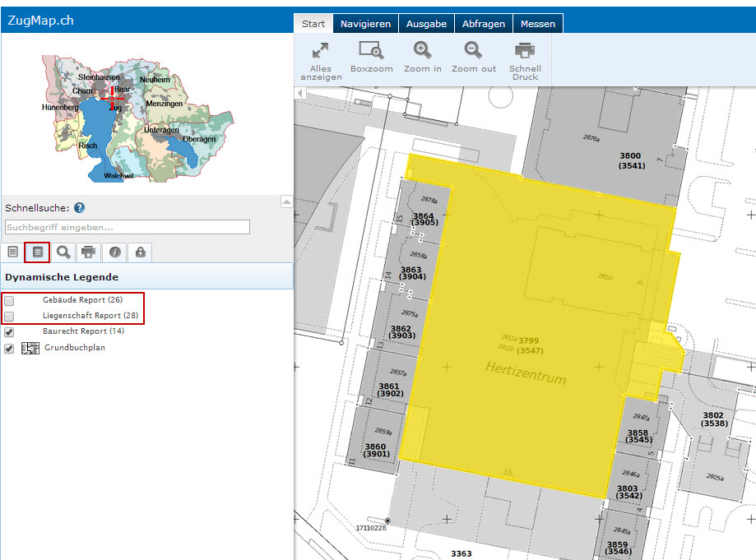Uncheck the Baurecht Report layer
This screenshot has width=756, height=560.
pyautogui.click(x=9, y=331)
